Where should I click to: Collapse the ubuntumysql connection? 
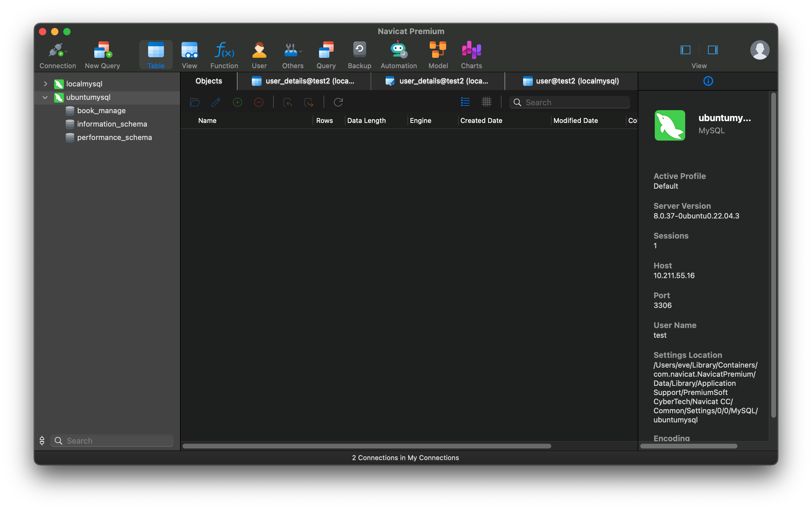pyautogui.click(x=45, y=97)
